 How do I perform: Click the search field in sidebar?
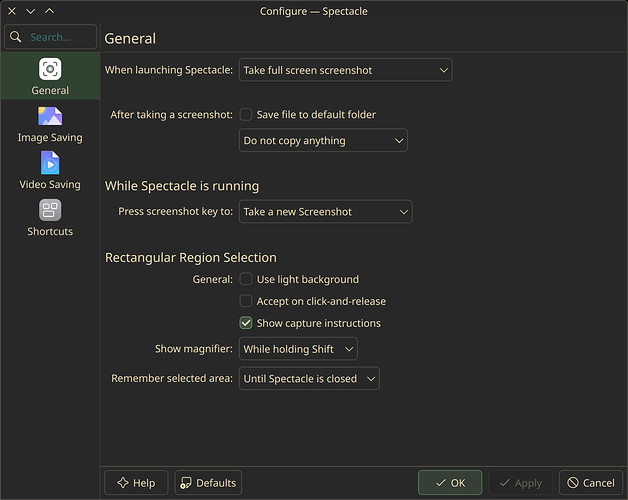[50, 37]
